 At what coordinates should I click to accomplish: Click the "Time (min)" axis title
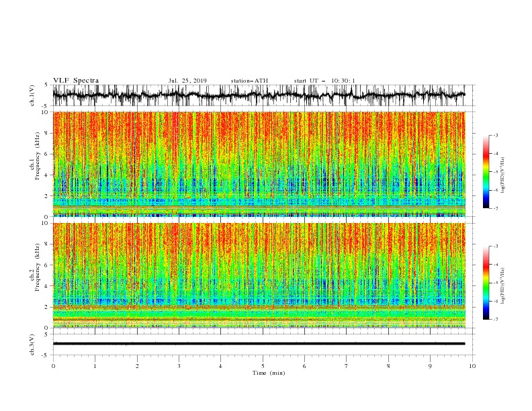[x=269, y=373]
